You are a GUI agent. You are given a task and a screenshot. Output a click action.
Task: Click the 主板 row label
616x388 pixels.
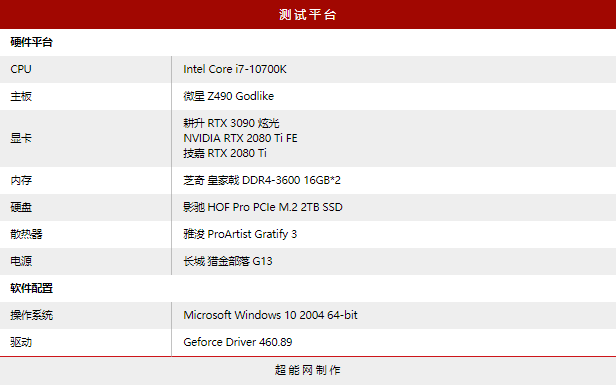coord(21,96)
